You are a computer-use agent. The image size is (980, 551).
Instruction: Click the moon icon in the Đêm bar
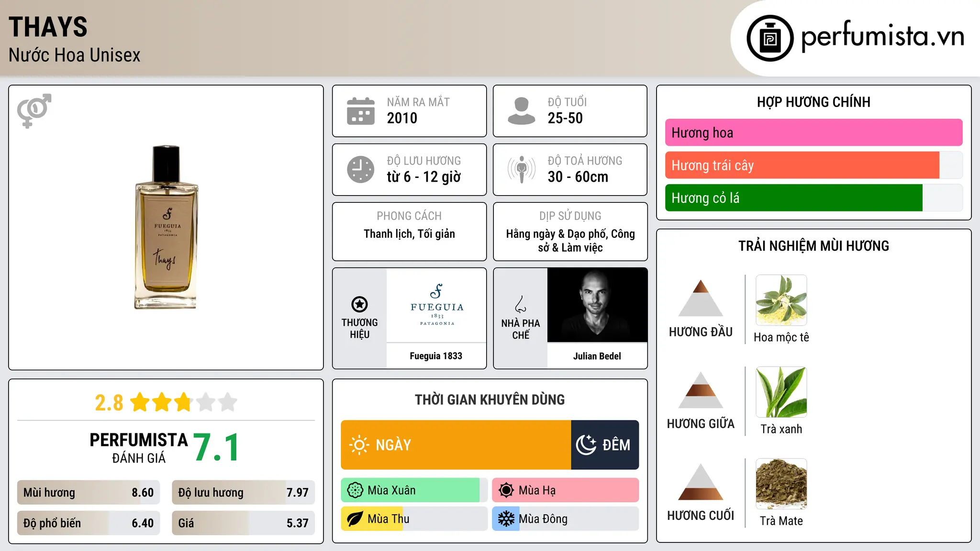[586, 445]
